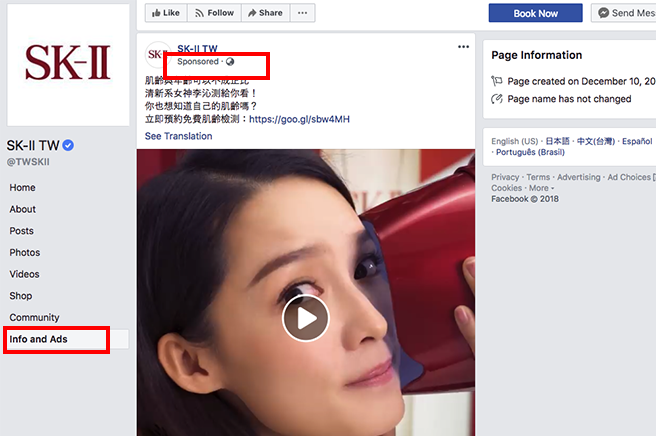Click the Book Now button
This screenshot has width=656, height=436.
536,13
